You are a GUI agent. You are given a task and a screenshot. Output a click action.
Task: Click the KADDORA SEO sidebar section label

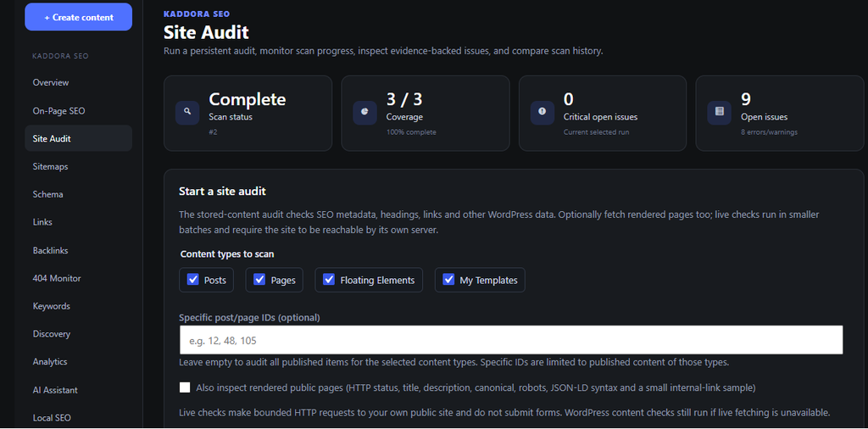click(60, 56)
